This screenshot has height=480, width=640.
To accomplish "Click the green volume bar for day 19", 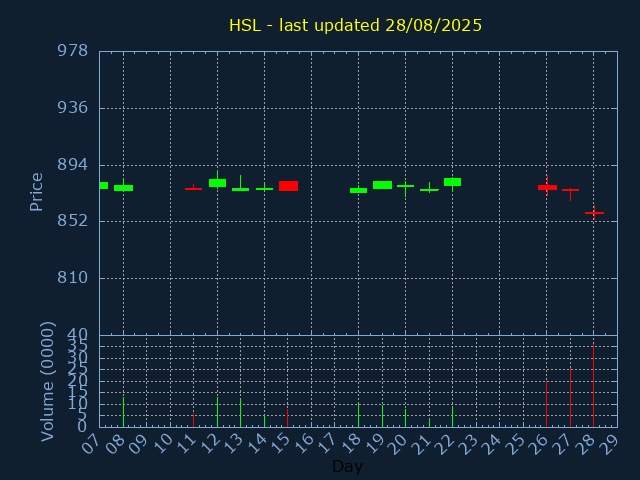I will [x=382, y=416].
